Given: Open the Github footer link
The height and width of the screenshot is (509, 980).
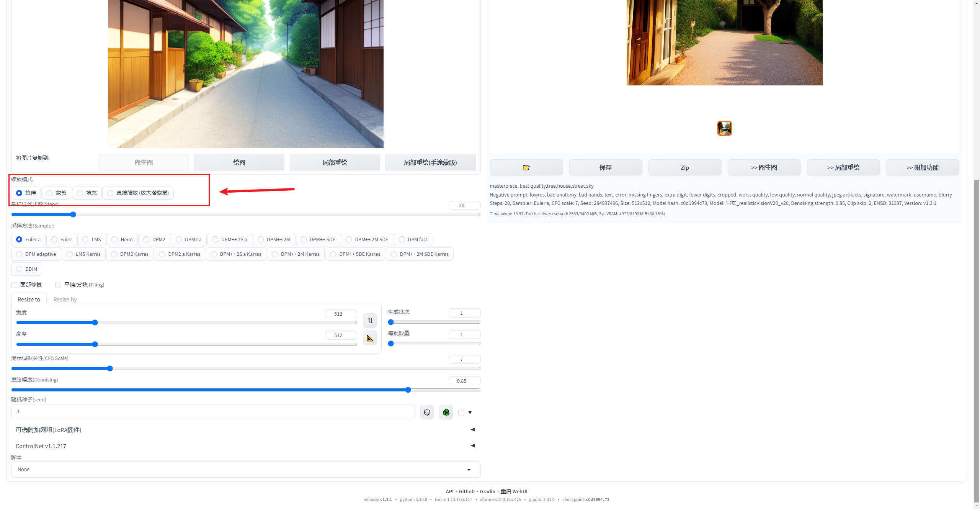Looking at the screenshot, I should tap(466, 491).
